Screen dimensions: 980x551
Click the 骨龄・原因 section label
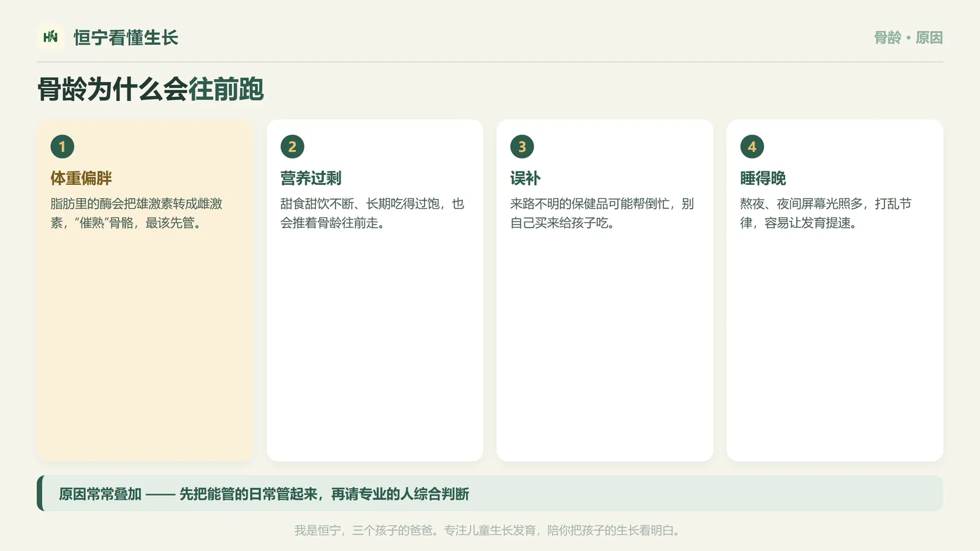[908, 38]
